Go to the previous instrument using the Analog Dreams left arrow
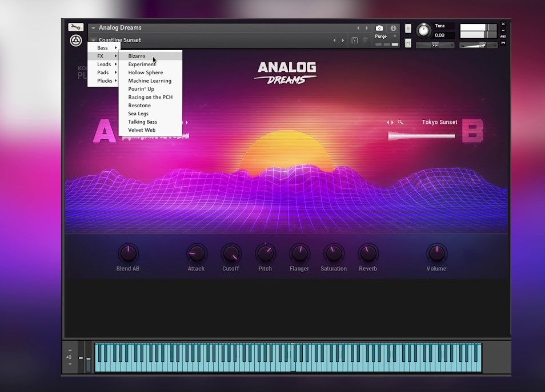 pos(358,28)
